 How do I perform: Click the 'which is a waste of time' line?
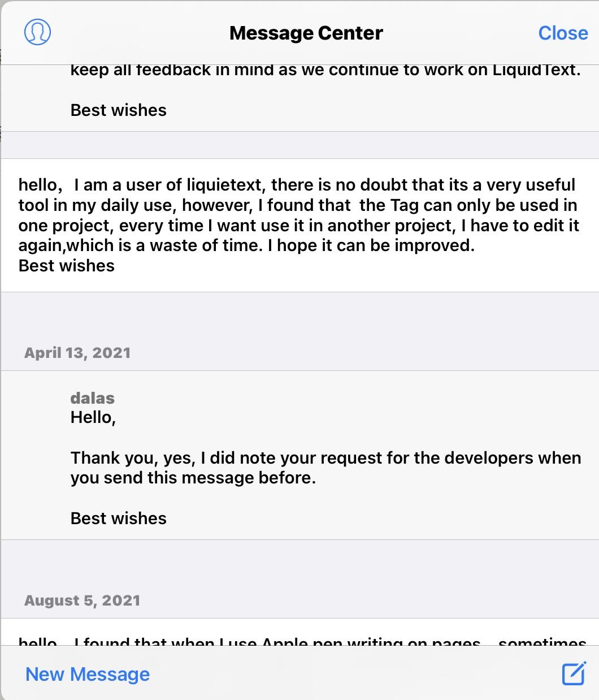click(246, 246)
